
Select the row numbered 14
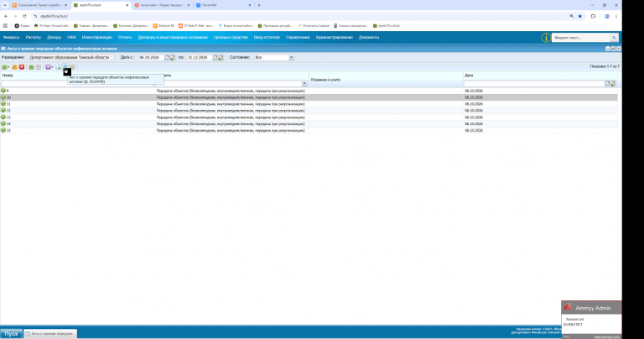309,123
